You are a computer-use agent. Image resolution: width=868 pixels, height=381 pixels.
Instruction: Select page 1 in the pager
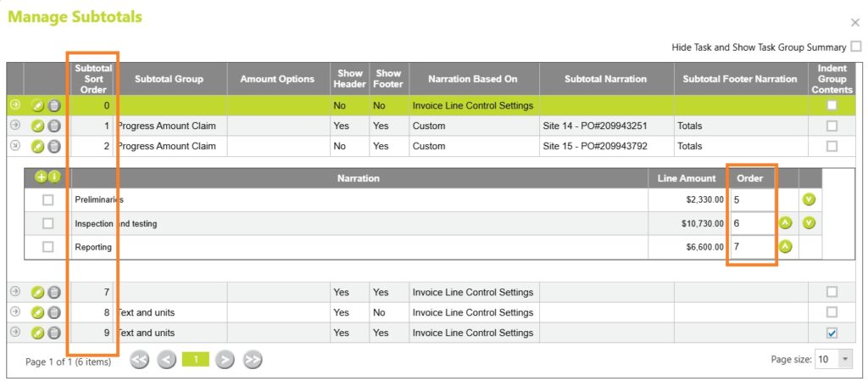196,360
